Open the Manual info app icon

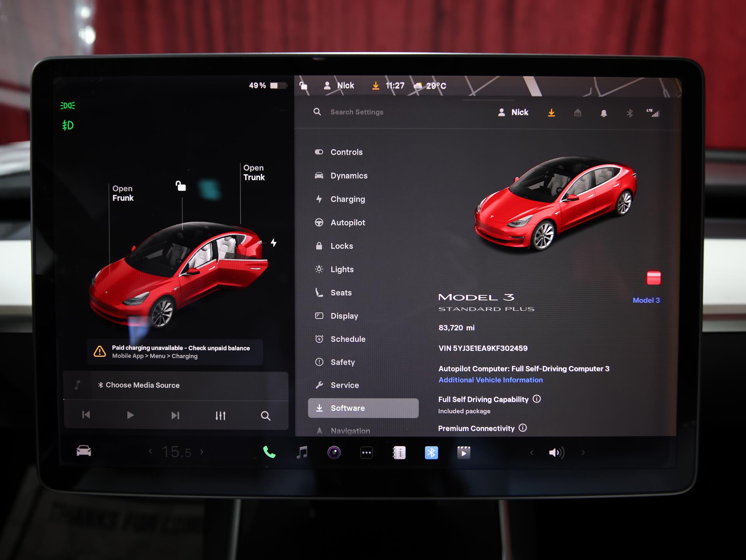[399, 453]
